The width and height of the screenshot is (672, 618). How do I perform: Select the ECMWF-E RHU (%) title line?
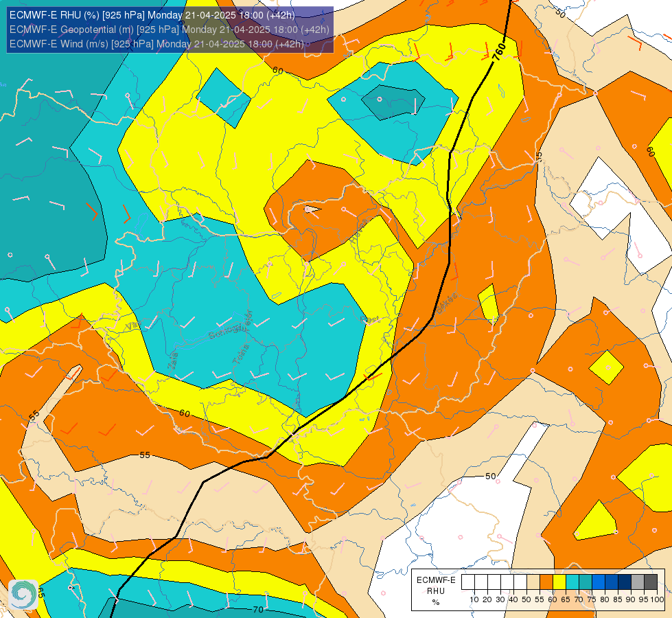[152, 15]
